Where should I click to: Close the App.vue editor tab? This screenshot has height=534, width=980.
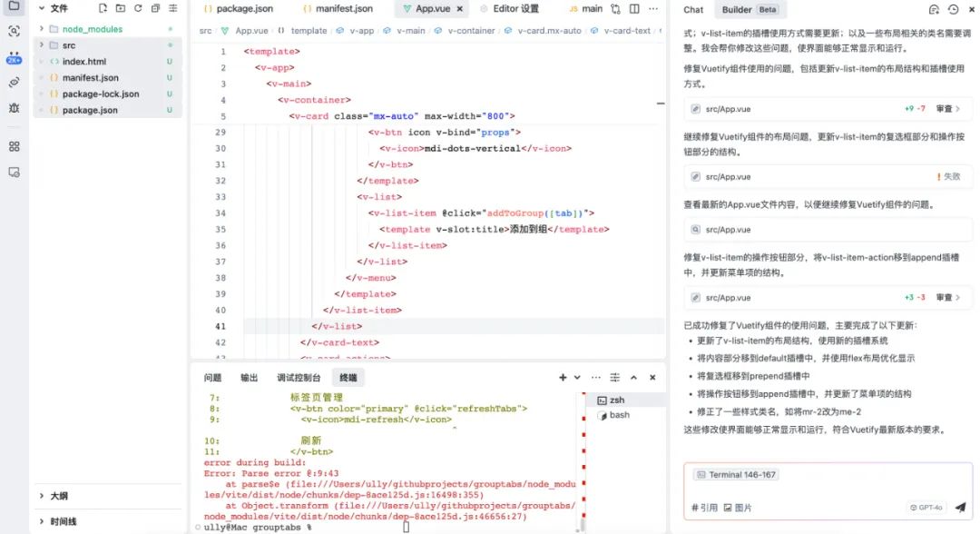pyautogui.click(x=459, y=9)
